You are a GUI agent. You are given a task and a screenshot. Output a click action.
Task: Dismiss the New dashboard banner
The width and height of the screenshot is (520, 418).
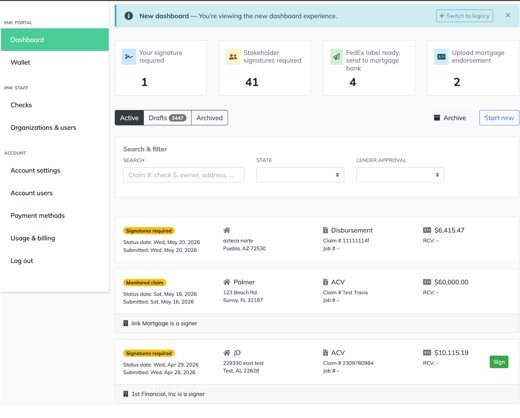click(x=508, y=15)
